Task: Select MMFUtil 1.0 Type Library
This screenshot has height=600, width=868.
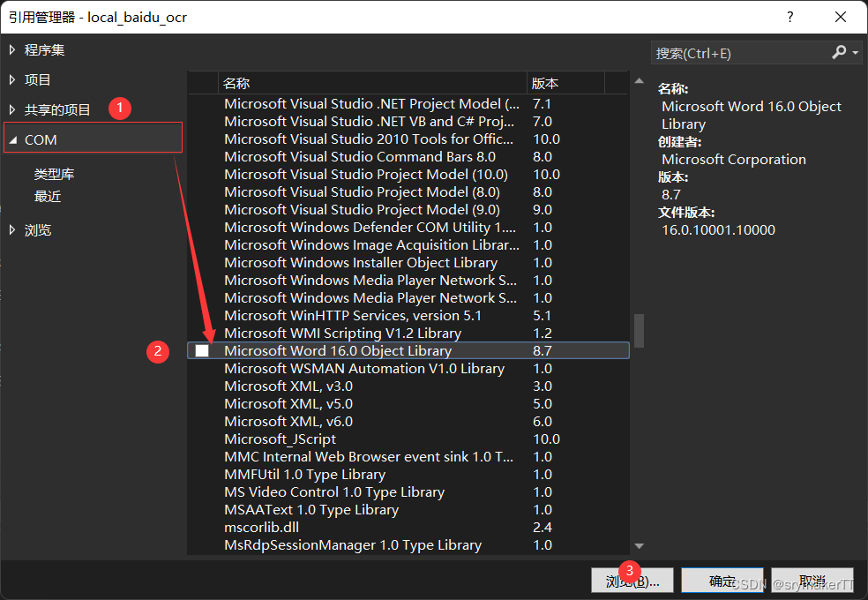Action: coord(408,475)
